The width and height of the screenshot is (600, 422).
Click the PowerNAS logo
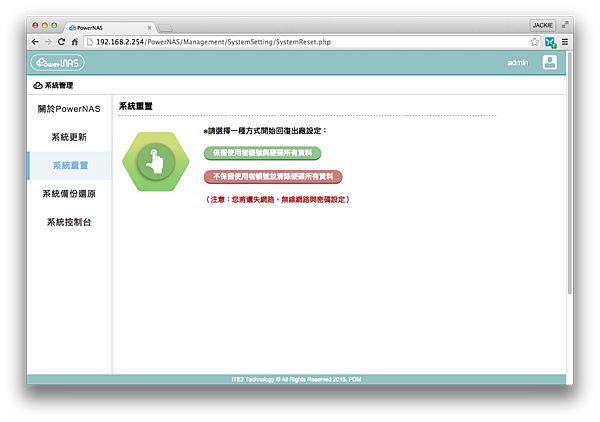[58, 63]
